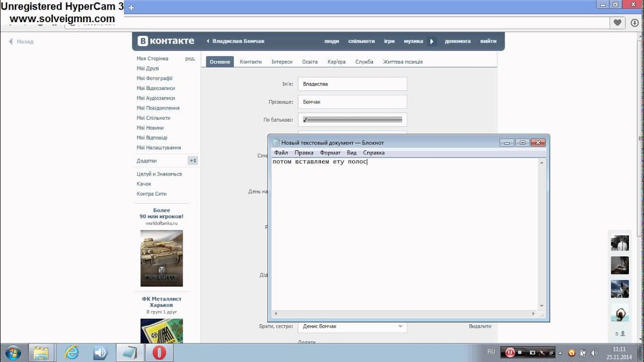
Task: Click the Владислав Бомчак header link
Action: coord(238,41)
